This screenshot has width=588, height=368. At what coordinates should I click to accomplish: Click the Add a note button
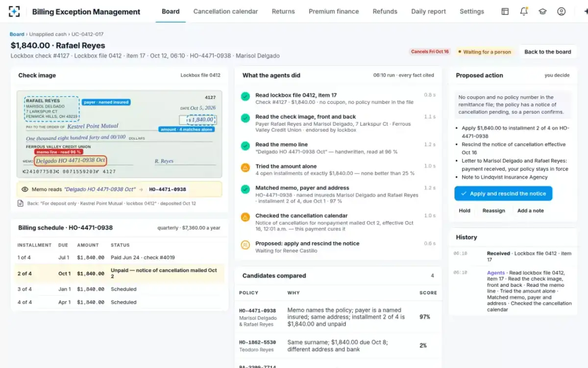click(531, 210)
